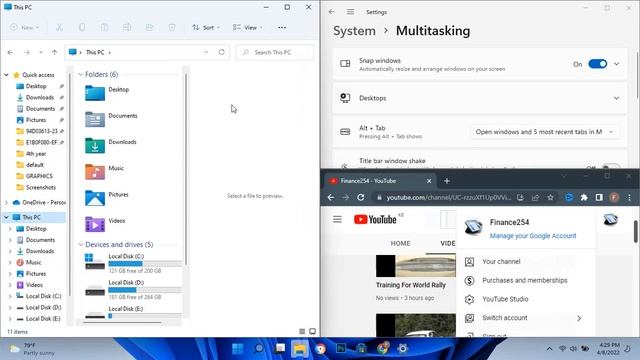Open the View menu in File Explorer

pos(248,27)
